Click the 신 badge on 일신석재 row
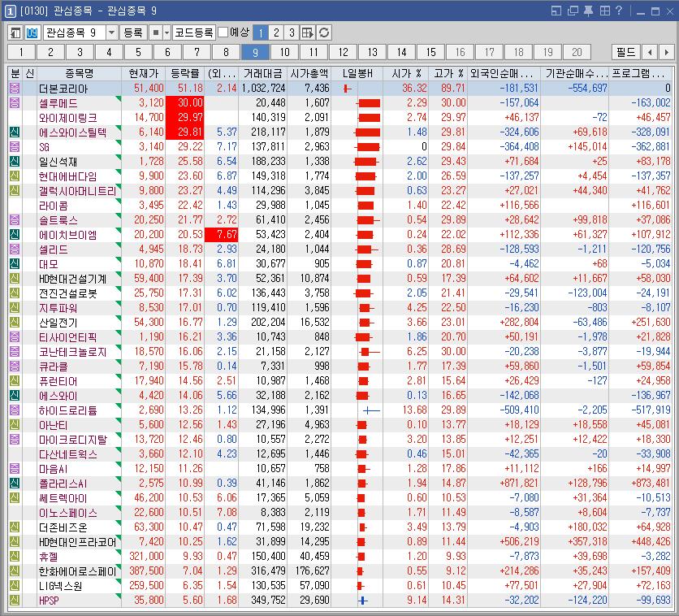The width and height of the screenshot is (679, 616). pyautogui.click(x=15, y=162)
